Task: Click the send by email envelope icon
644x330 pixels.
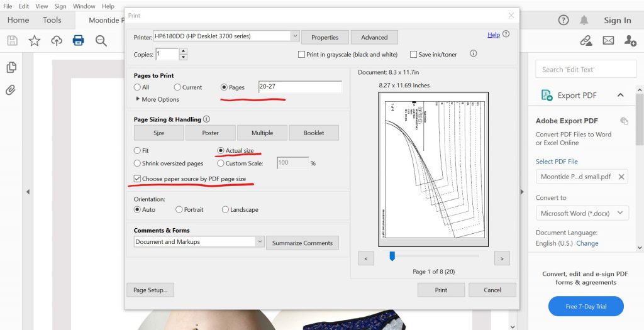Action: 608,40
